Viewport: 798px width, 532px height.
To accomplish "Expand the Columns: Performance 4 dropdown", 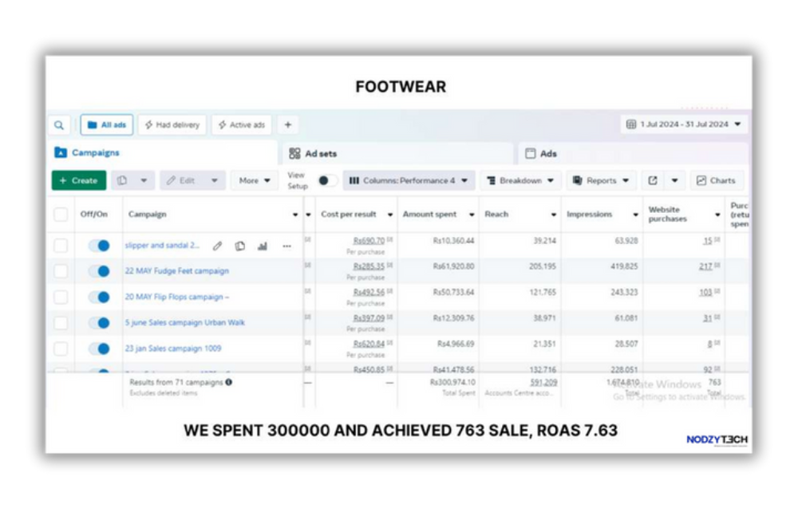I will click(409, 181).
